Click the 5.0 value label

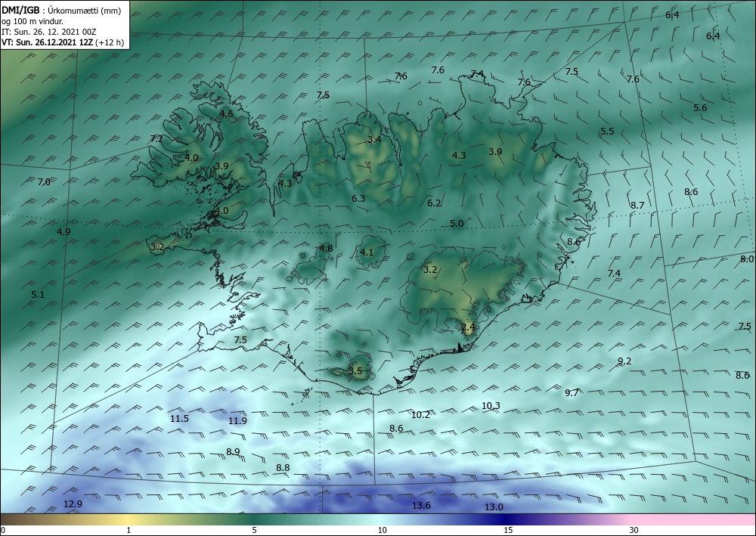click(457, 224)
